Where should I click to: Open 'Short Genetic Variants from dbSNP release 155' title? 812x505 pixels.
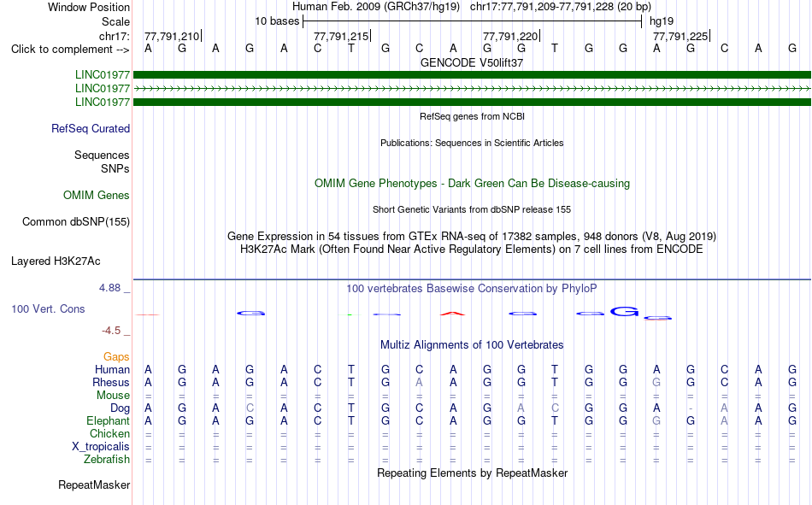pos(472,209)
